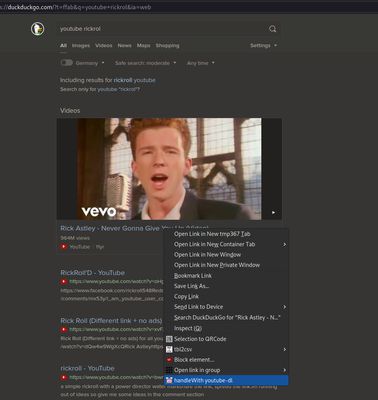Switch to the Videos tab
378x400 pixels.
[x=104, y=46]
